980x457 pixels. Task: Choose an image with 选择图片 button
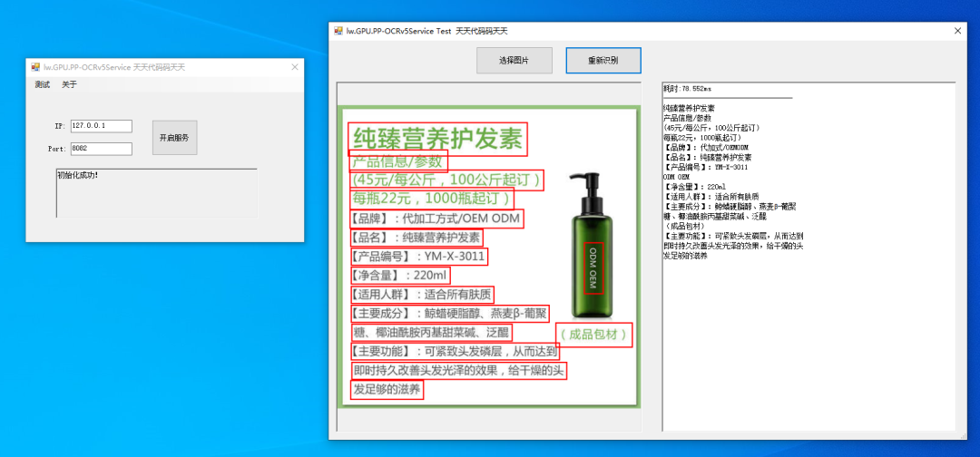pyautogui.click(x=514, y=61)
